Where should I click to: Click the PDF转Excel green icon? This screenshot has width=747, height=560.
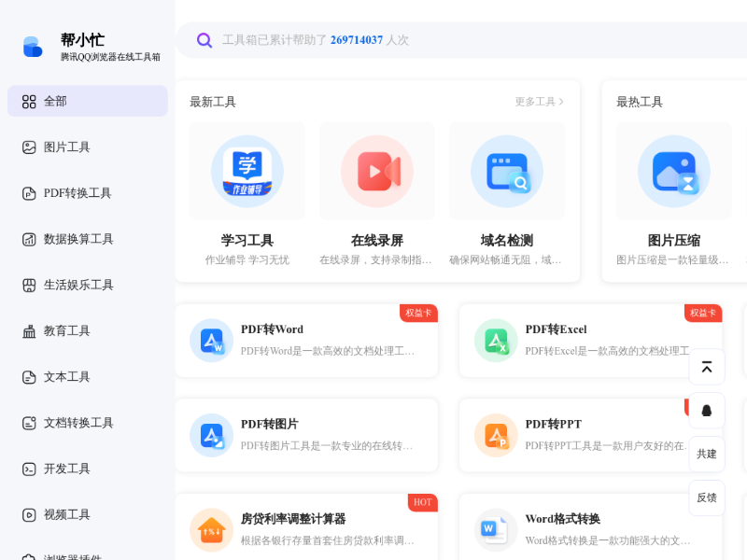[x=496, y=341]
